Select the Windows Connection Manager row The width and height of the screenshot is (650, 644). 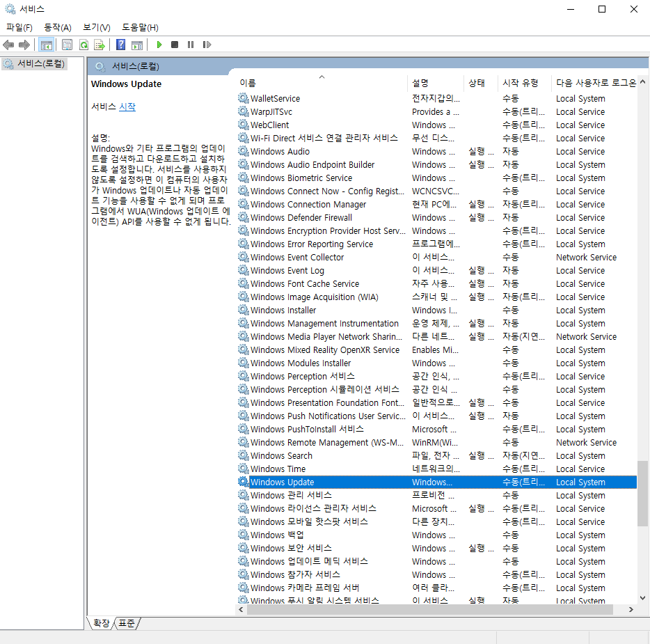[x=437, y=205]
